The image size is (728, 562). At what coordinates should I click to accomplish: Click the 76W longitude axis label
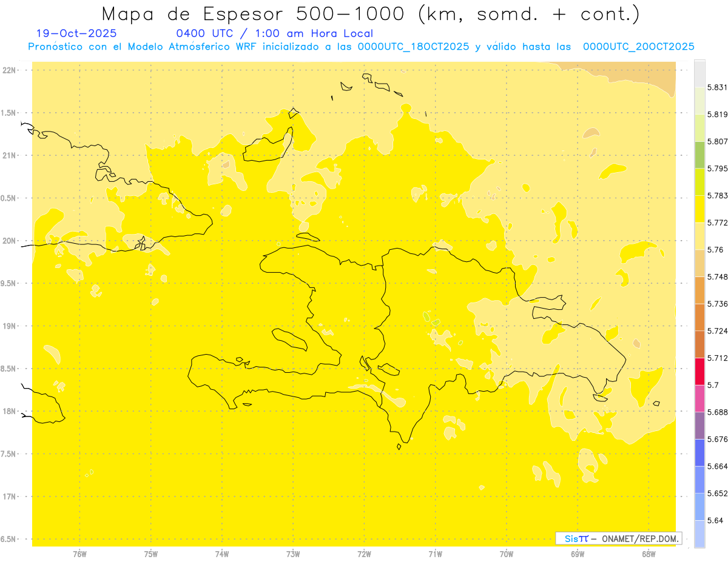(x=79, y=554)
